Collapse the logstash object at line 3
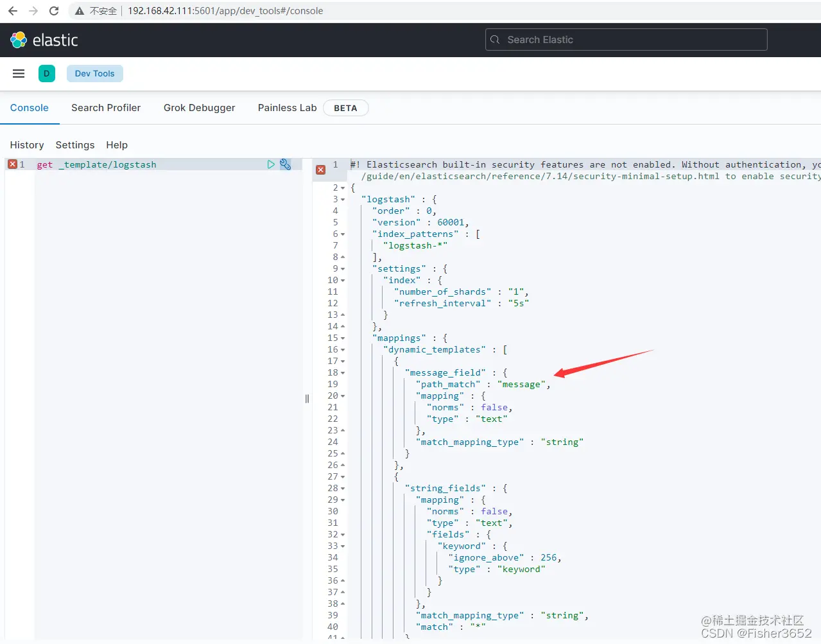 tap(343, 200)
